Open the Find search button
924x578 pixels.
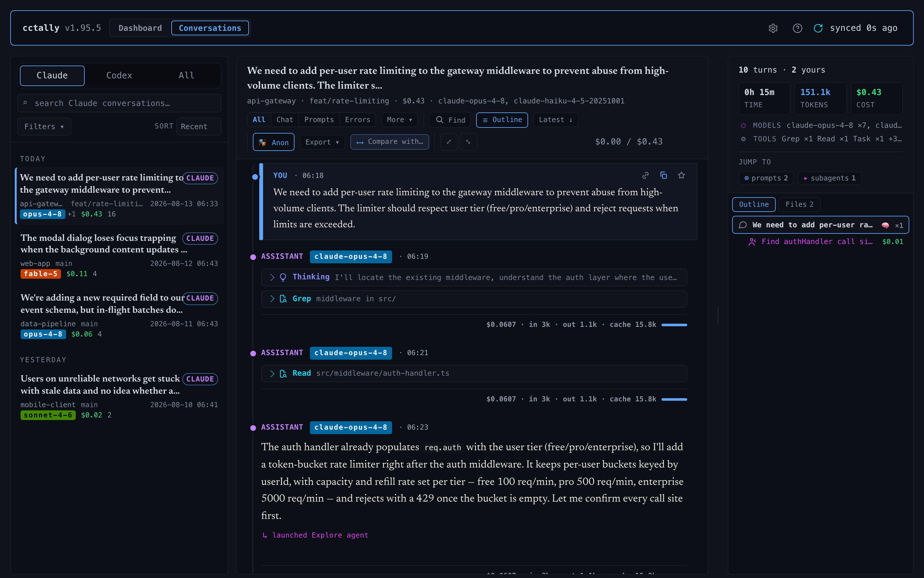pyautogui.click(x=450, y=120)
